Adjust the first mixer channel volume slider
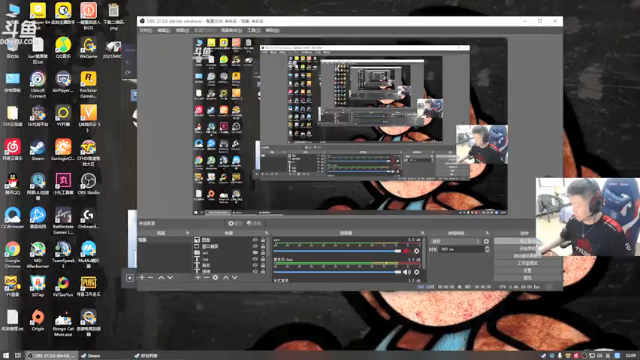 [337, 251]
